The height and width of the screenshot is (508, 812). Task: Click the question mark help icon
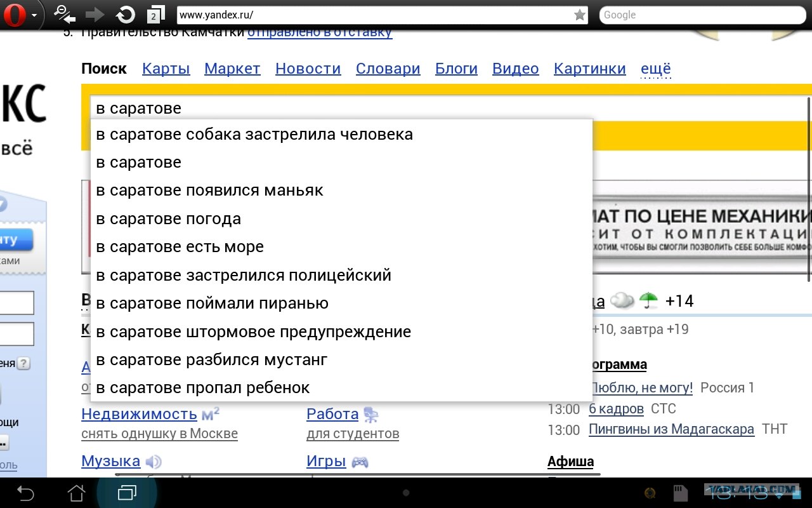click(23, 364)
